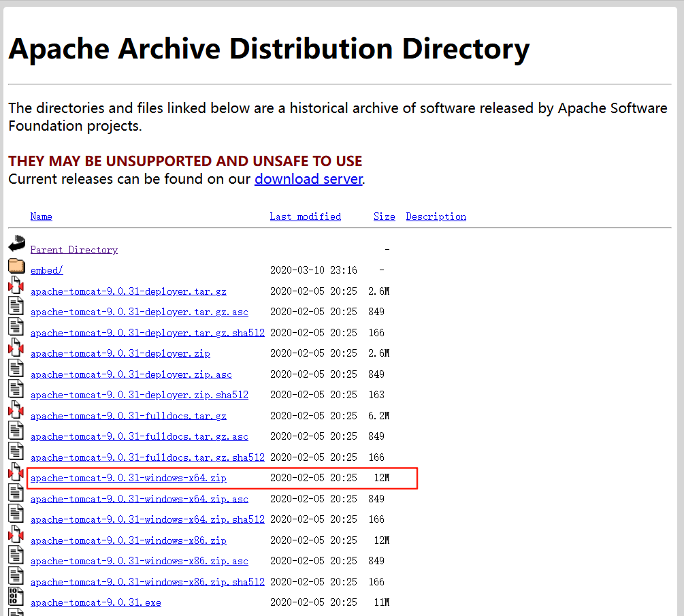Open the embed/ directory link
Viewport: 684px width, 616px height.
pyautogui.click(x=47, y=270)
